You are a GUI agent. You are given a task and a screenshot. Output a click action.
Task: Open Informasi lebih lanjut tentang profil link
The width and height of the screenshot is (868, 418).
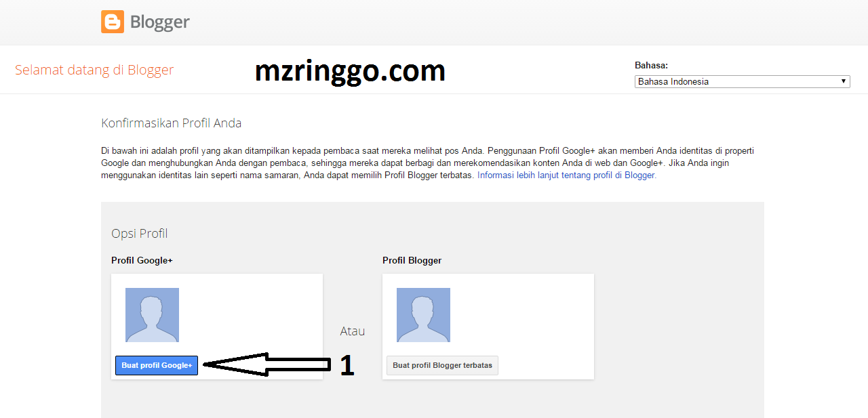567,175
